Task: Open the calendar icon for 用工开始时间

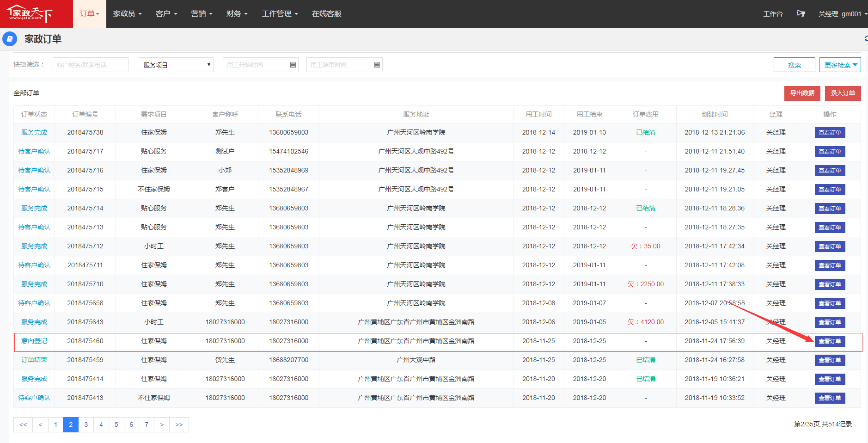Action: (x=293, y=65)
